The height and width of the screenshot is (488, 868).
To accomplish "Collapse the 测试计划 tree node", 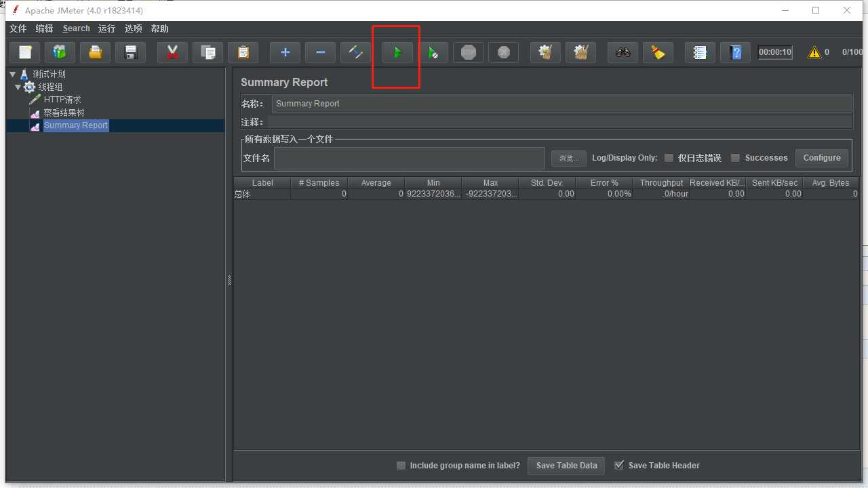I will [x=13, y=75].
